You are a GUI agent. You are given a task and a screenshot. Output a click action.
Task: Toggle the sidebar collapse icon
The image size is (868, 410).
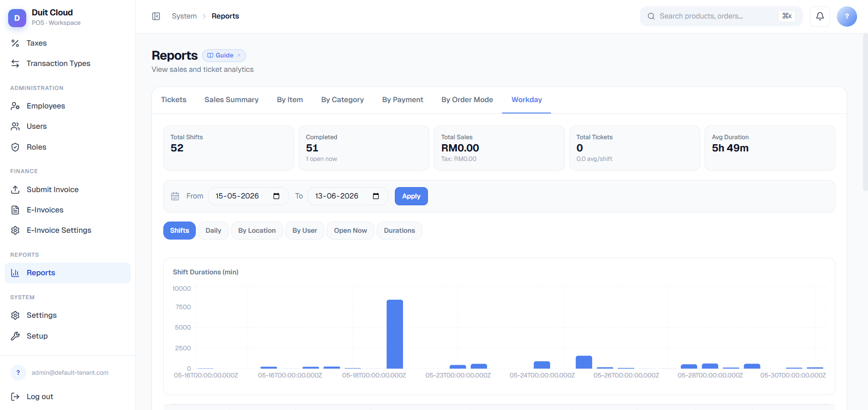point(156,16)
